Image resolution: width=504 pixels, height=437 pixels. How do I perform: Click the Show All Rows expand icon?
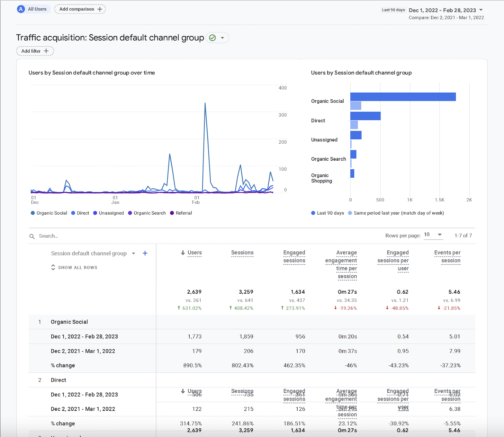[53, 267]
